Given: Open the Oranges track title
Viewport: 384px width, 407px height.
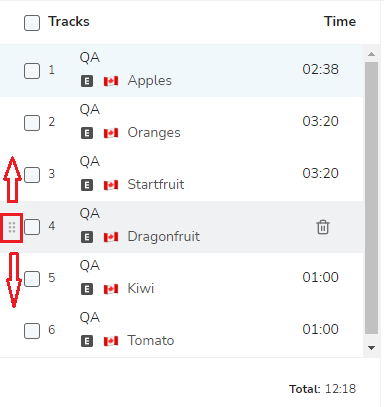Looking at the screenshot, I should tap(154, 133).
